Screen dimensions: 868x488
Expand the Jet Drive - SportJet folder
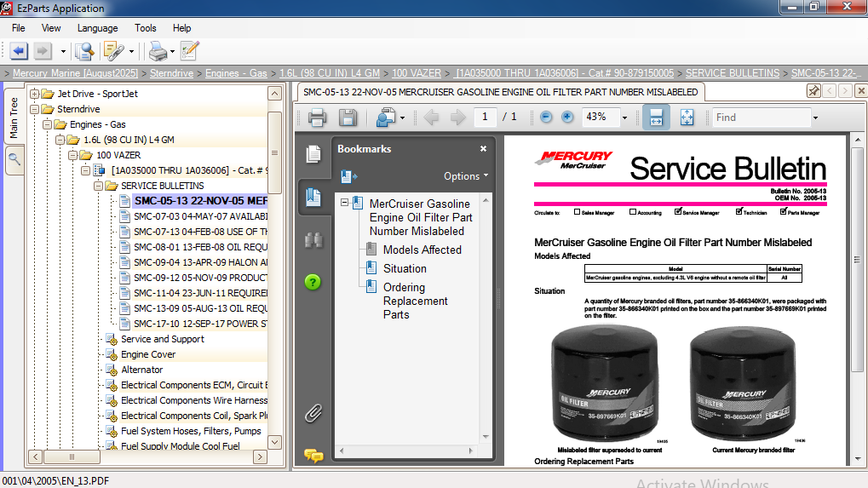35,94
